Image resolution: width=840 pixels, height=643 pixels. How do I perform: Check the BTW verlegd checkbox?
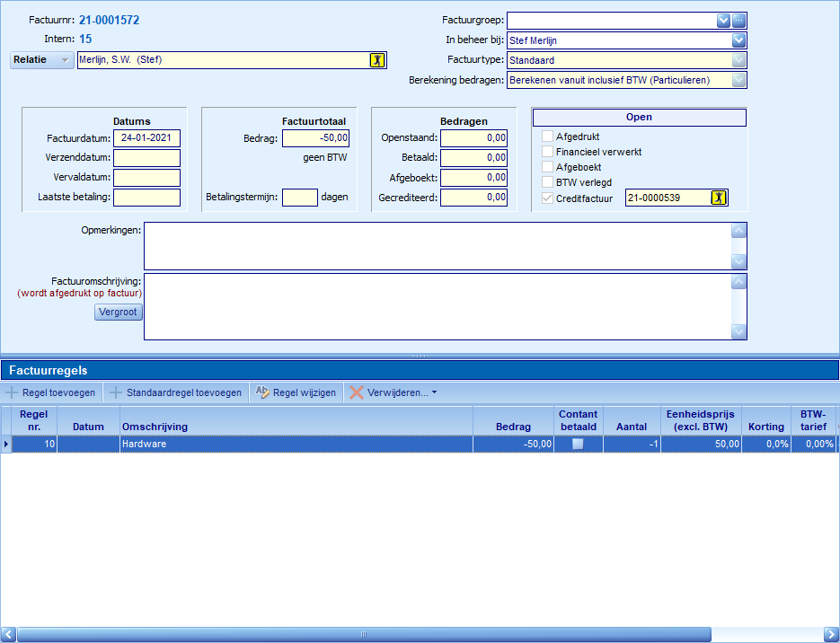point(548,182)
